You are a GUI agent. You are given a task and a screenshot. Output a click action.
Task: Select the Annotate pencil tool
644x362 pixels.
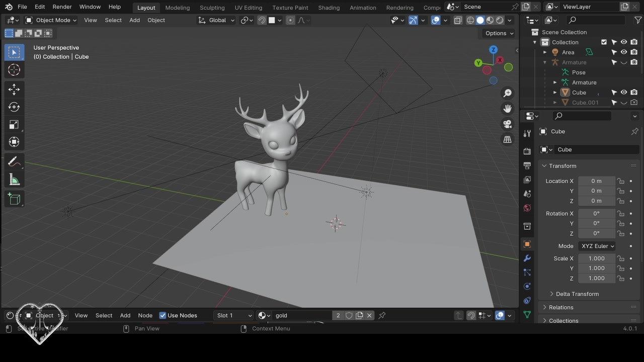point(14,162)
